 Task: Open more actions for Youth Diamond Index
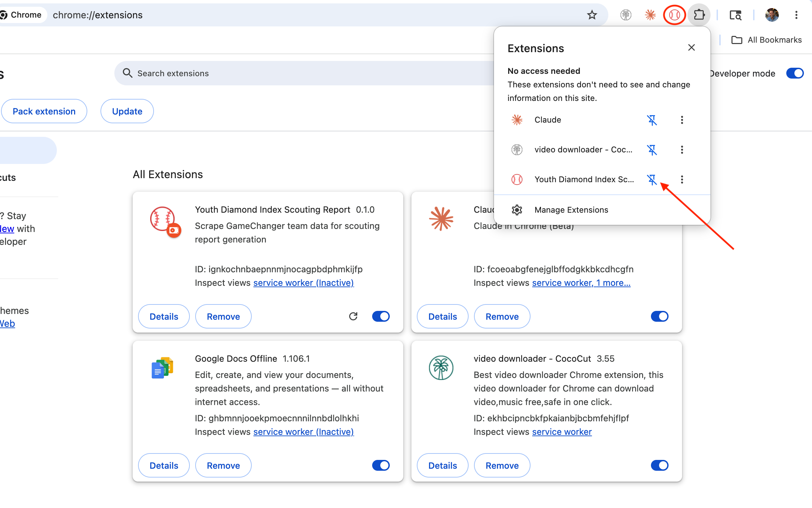(682, 179)
